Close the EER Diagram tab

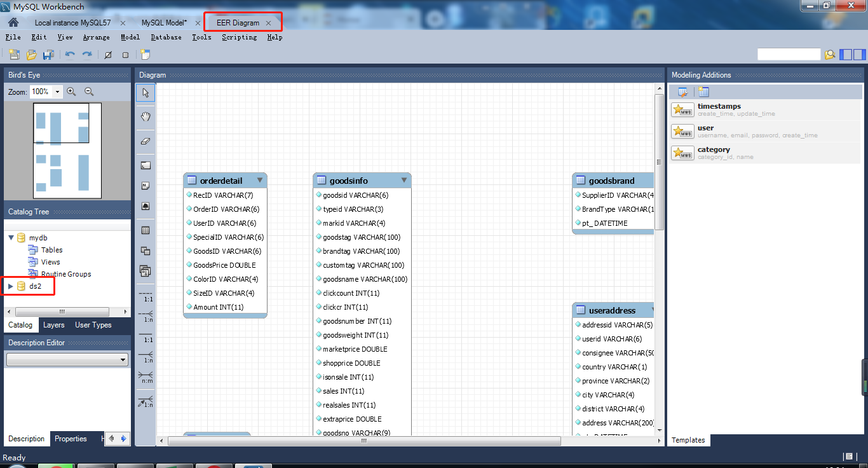pyautogui.click(x=268, y=23)
